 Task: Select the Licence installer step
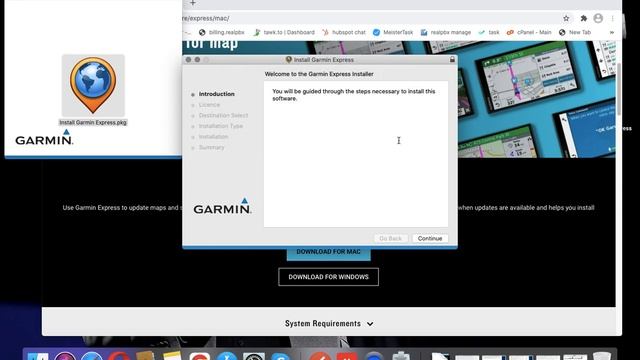click(x=209, y=105)
